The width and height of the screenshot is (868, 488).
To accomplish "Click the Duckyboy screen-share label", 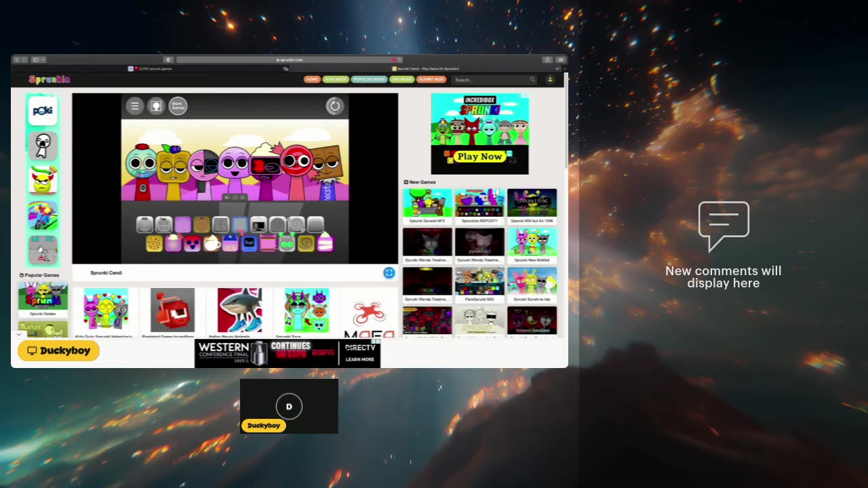I will click(x=58, y=351).
